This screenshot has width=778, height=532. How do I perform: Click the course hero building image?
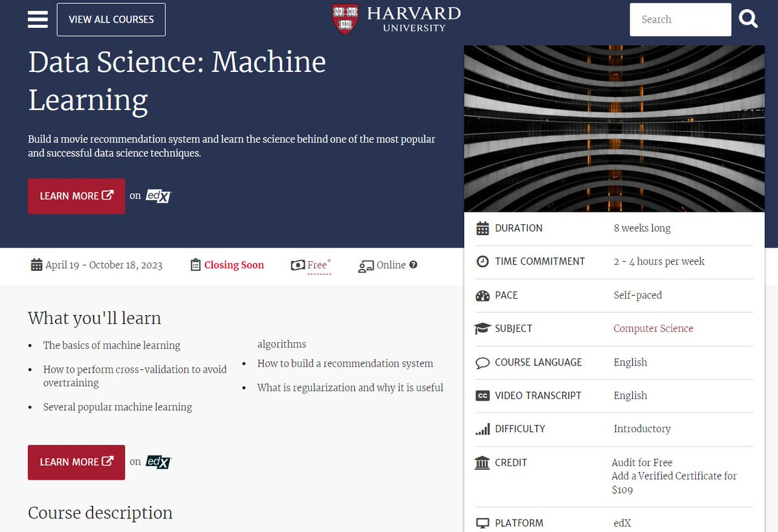pos(615,129)
